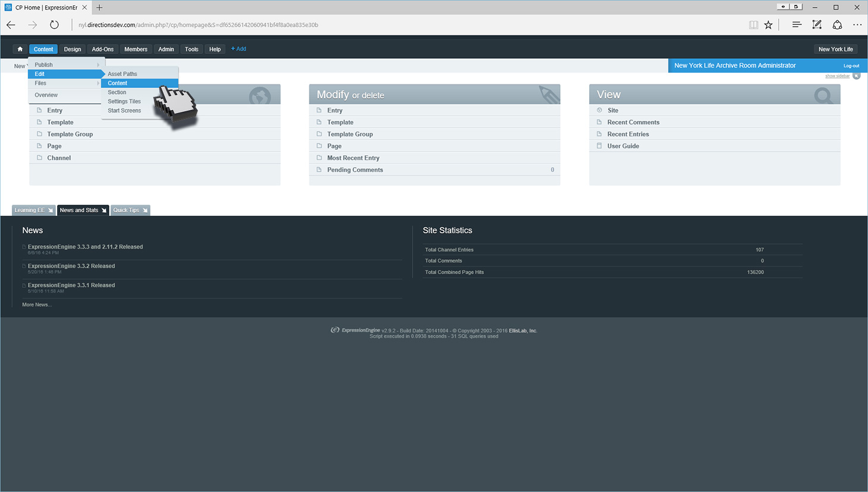Expand the Files submenu

click(65, 83)
